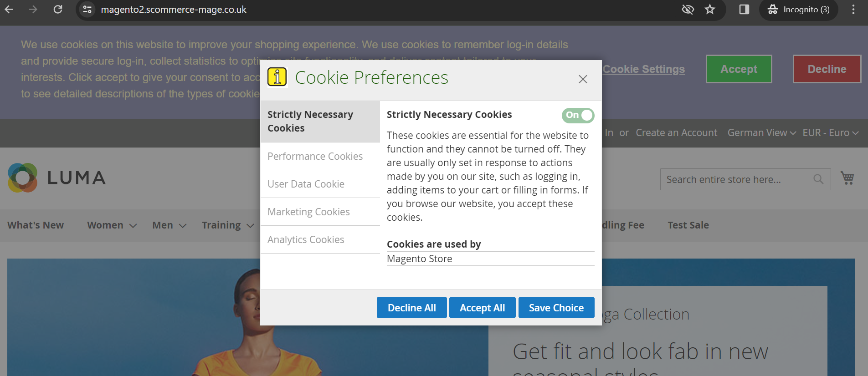The width and height of the screenshot is (868, 376).
Task: Click the LUMA logo
Action: [x=56, y=178]
